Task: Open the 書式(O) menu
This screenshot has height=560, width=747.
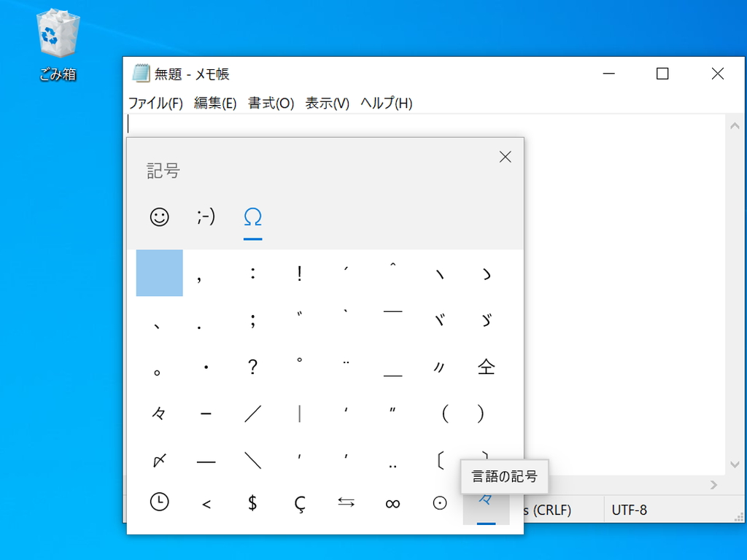Action: (x=271, y=103)
